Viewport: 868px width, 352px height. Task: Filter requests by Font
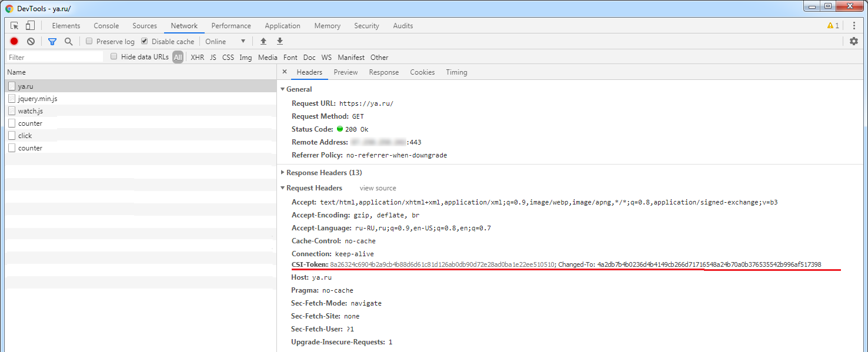291,58
